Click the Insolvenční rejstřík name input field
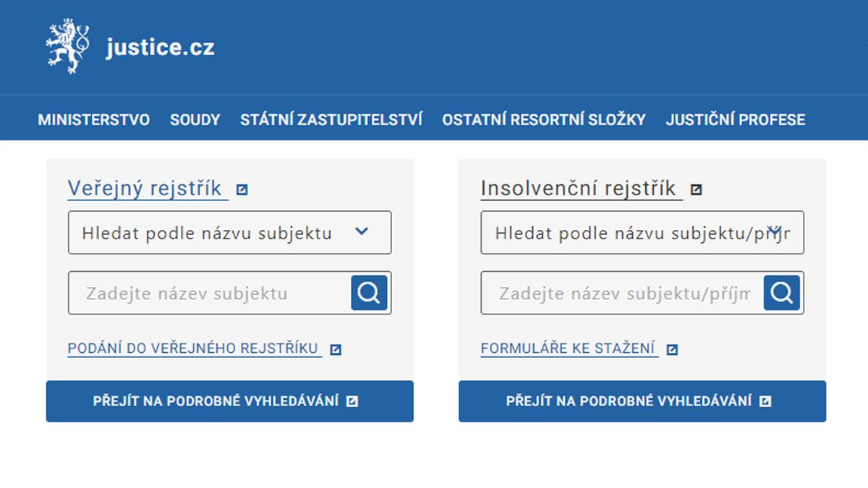Image resolution: width=868 pixels, height=488 pixels. click(623, 293)
